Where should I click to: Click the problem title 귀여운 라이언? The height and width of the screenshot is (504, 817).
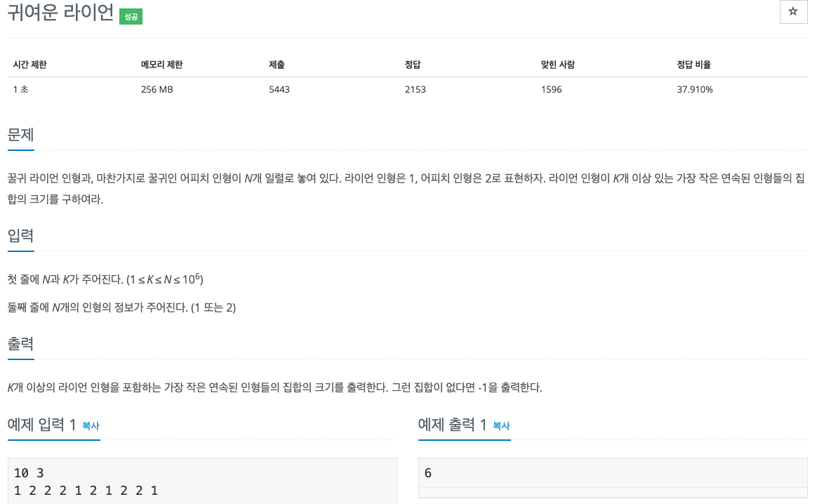[60, 12]
